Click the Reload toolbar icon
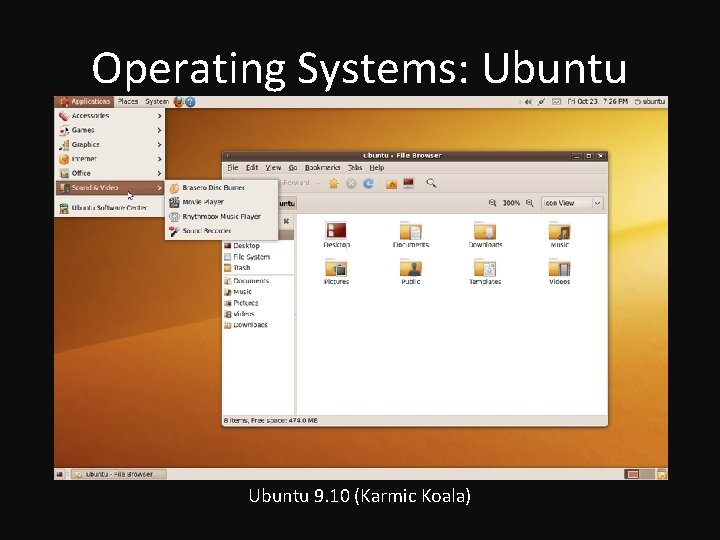Viewport: 720px width, 540px height. [x=368, y=184]
